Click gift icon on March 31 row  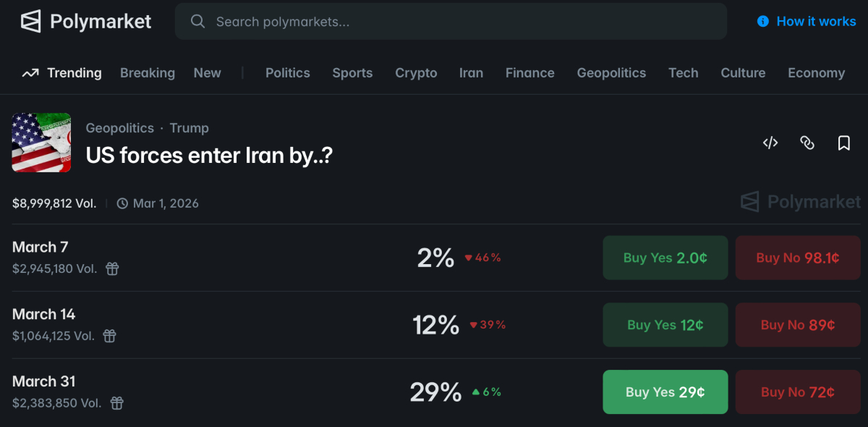point(116,403)
